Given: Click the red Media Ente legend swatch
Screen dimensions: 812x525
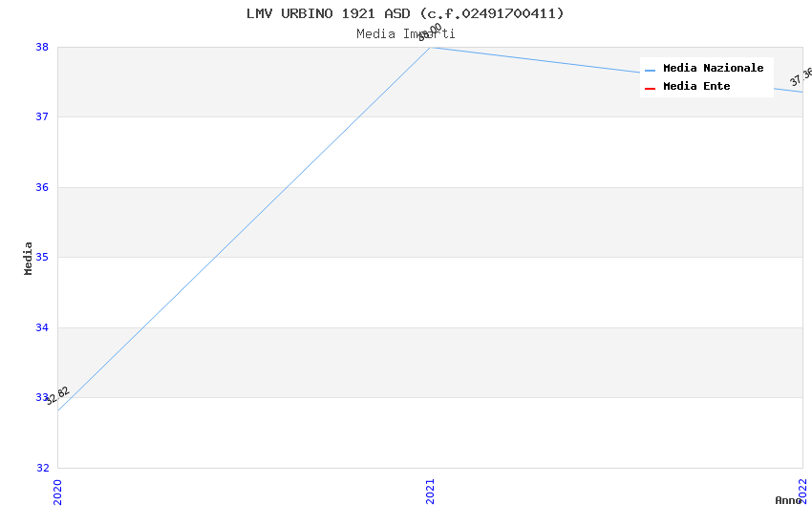Looking at the screenshot, I should point(650,89).
